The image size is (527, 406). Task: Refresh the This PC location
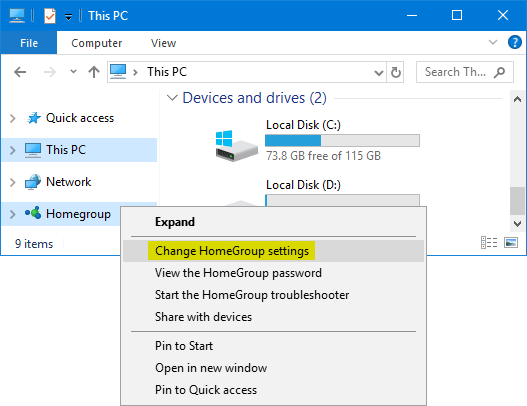click(x=396, y=72)
